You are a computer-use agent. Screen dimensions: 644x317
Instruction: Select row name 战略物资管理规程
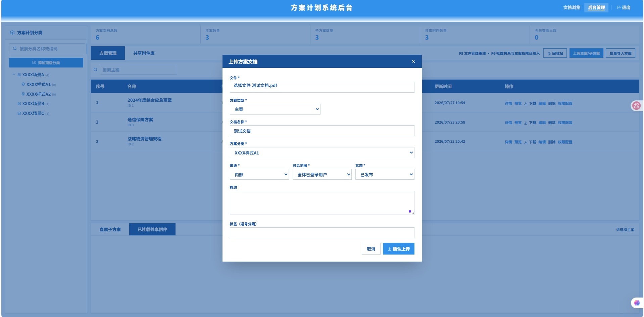144,139
